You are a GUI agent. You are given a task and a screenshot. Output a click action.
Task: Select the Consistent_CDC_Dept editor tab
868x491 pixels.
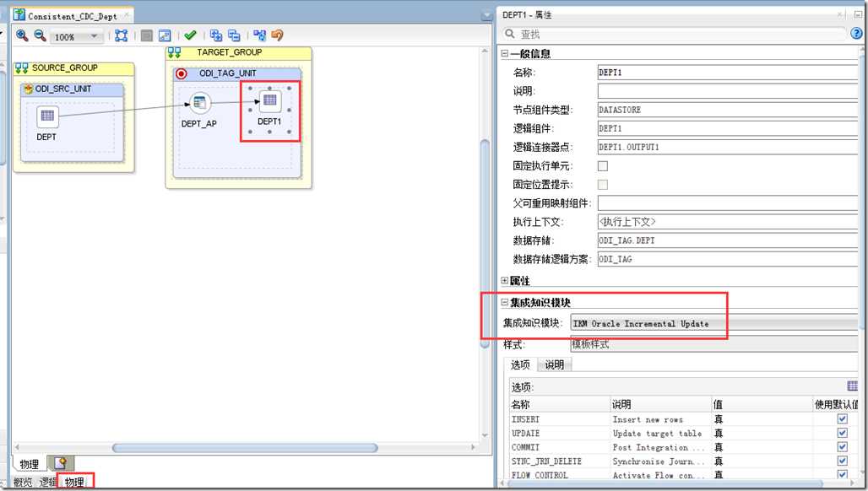pos(72,16)
